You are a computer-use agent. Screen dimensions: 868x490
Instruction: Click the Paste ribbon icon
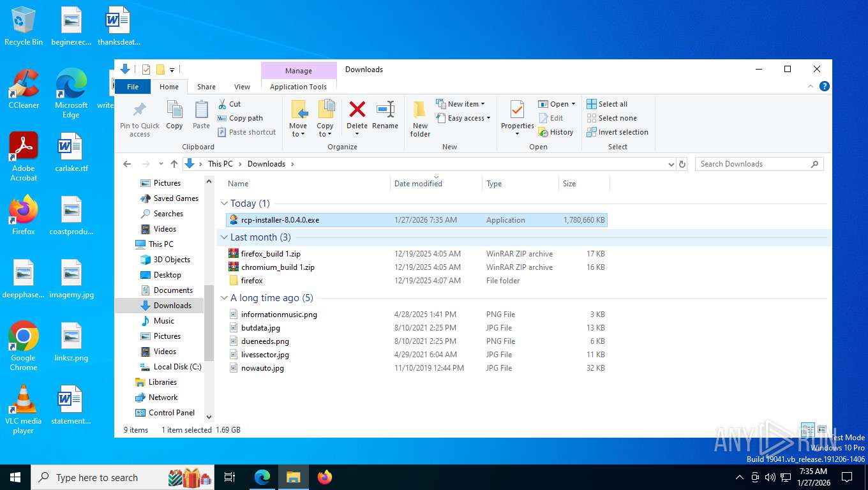[201, 110]
